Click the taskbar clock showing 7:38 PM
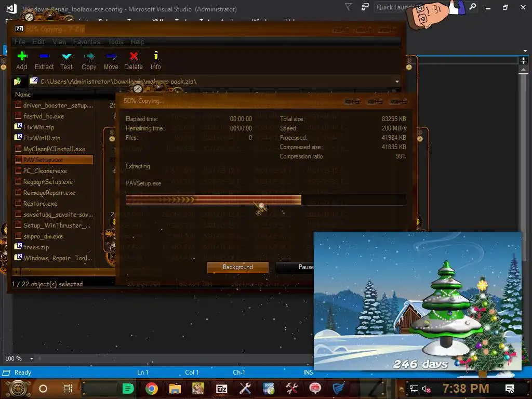This screenshot has width=532, height=399. click(466, 389)
